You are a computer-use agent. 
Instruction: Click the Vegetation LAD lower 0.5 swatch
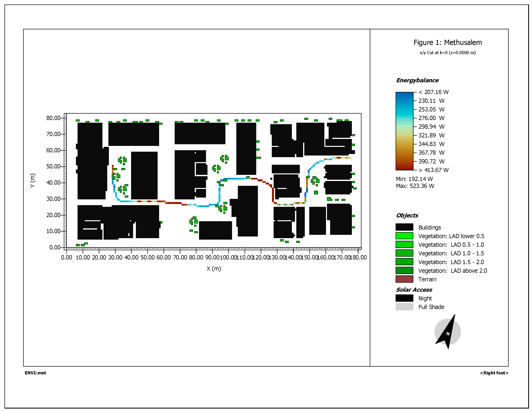404,236
